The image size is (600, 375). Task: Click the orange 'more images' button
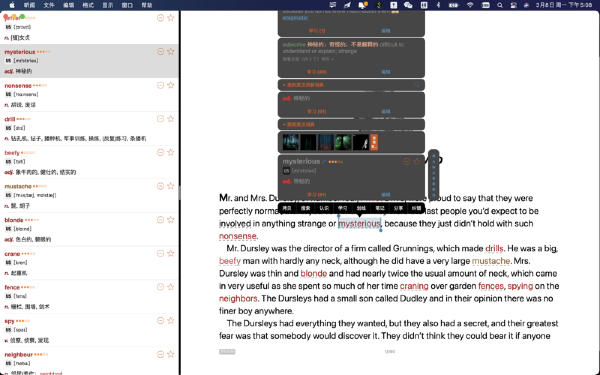tap(374, 142)
